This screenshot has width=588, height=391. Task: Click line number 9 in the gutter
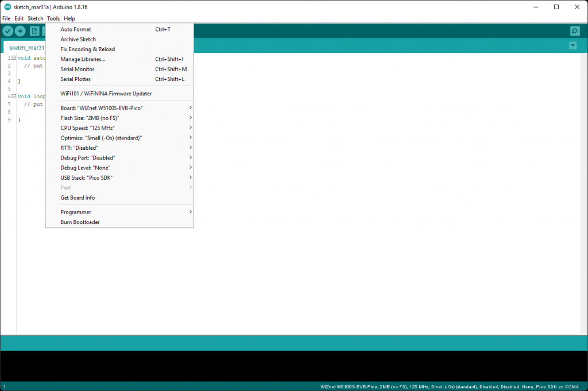tap(9, 119)
